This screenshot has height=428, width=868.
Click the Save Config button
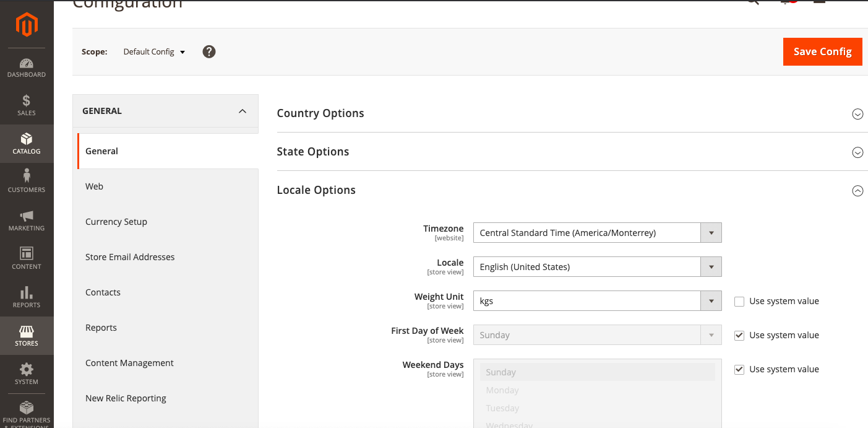822,51
